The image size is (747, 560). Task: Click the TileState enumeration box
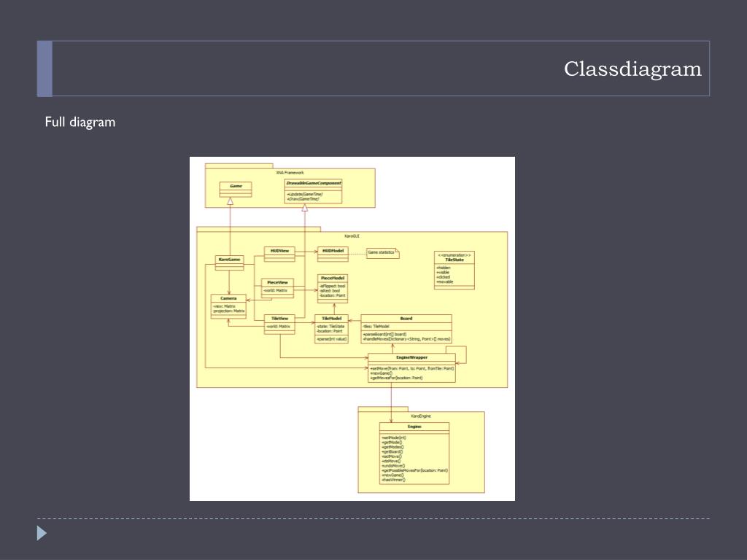454,271
